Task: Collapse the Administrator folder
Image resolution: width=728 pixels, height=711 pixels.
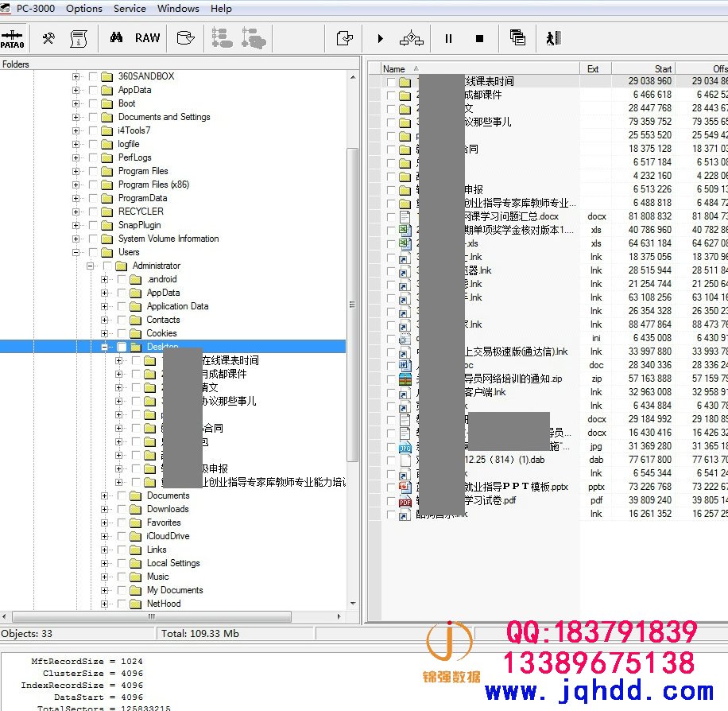Action: coord(90,266)
